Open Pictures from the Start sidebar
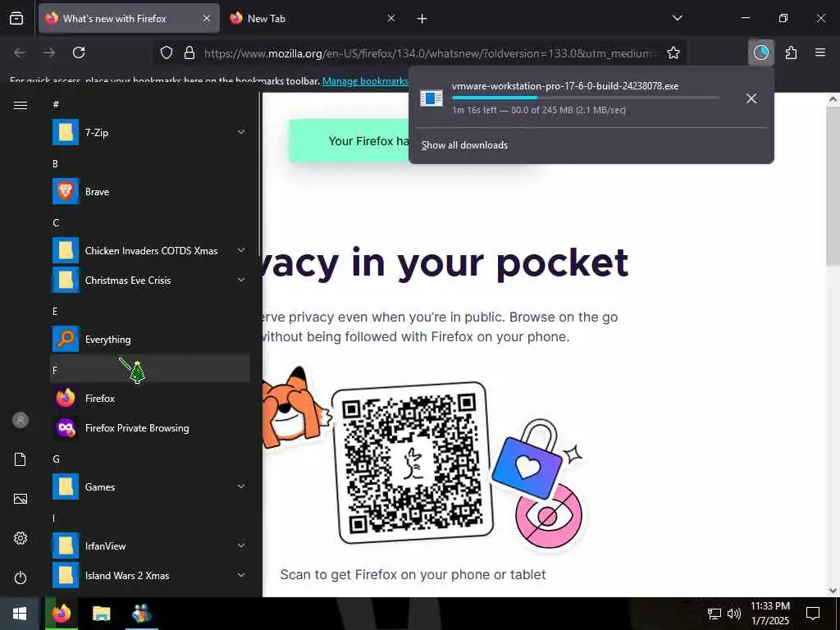The width and height of the screenshot is (840, 630). tap(21, 499)
